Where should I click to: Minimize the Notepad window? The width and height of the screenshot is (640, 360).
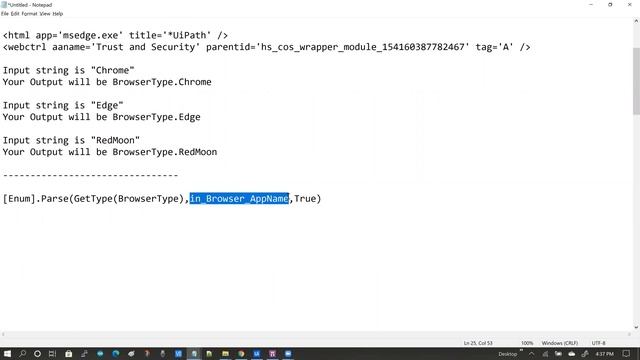coord(591,4)
